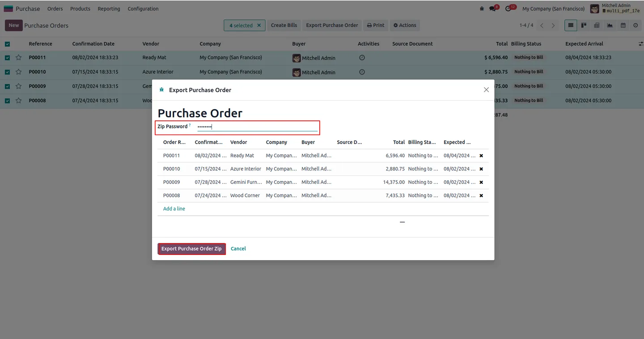Remove P00008 line from export dialog
This screenshot has height=339, width=644.
pyautogui.click(x=481, y=196)
